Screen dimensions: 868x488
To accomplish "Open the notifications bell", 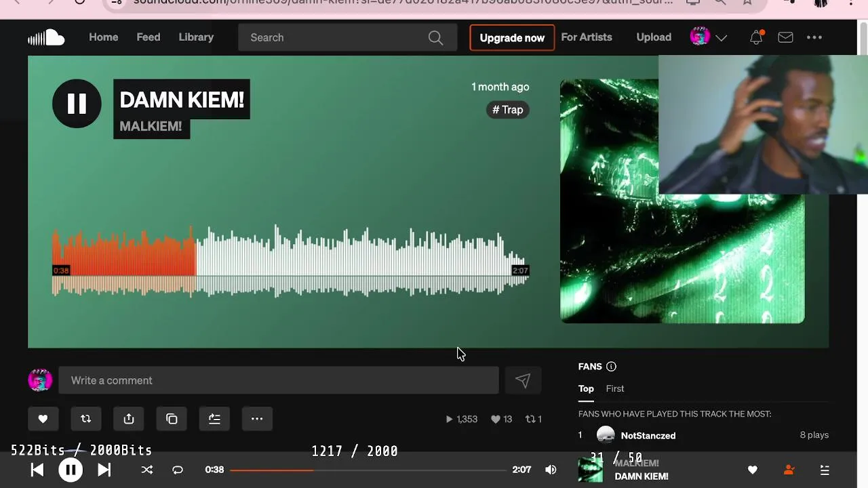I will [x=756, y=37].
